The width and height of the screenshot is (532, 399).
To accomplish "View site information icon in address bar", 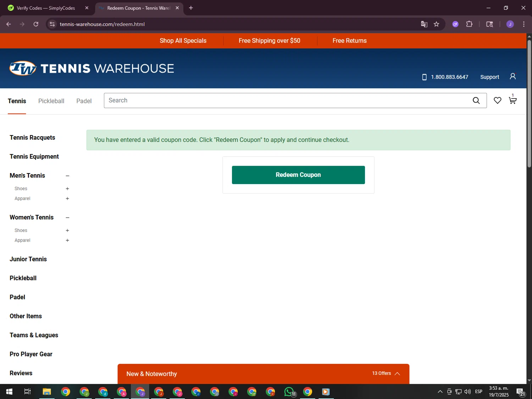I will [52, 24].
